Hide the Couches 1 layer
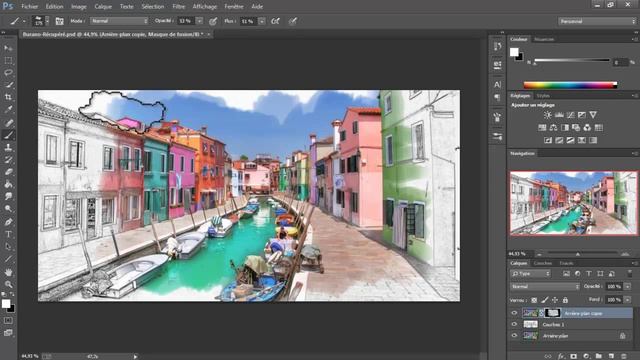The height and width of the screenshot is (360, 640). (x=514, y=324)
